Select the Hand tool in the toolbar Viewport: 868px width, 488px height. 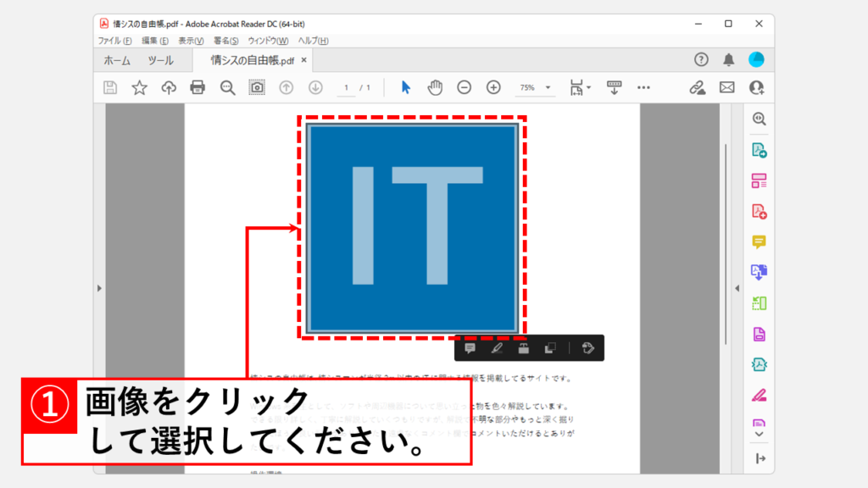click(x=435, y=87)
